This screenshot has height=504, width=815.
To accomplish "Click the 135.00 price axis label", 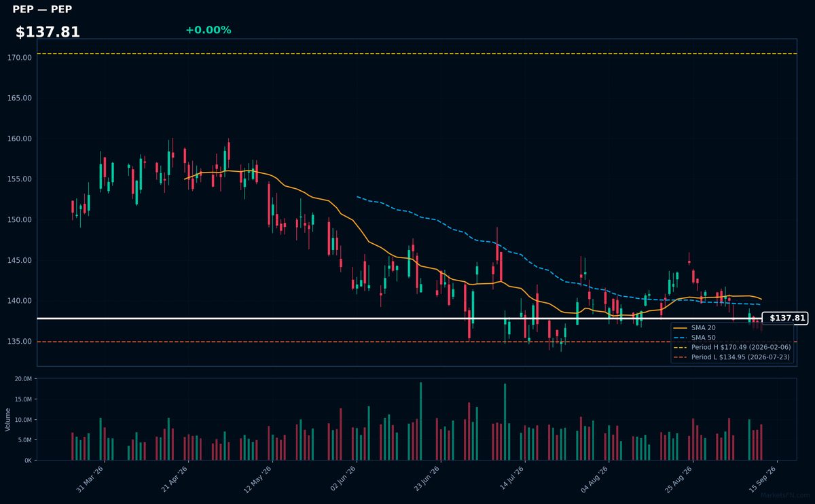I will point(20,342).
